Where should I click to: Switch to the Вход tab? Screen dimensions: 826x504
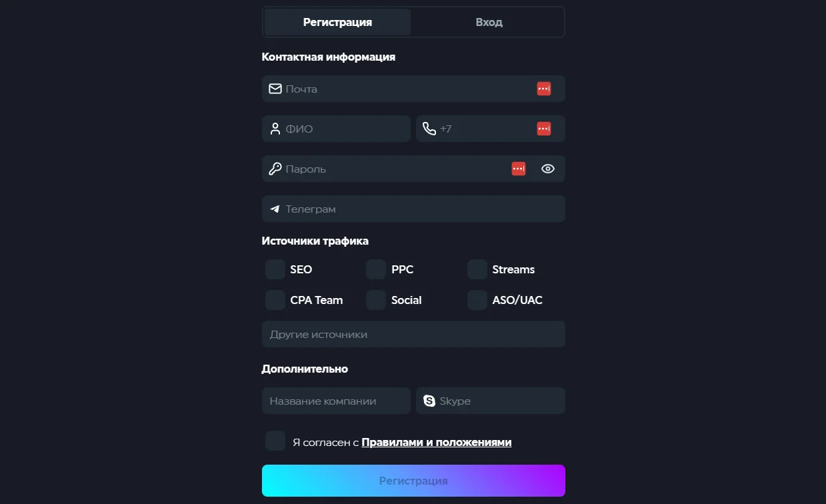click(x=489, y=21)
